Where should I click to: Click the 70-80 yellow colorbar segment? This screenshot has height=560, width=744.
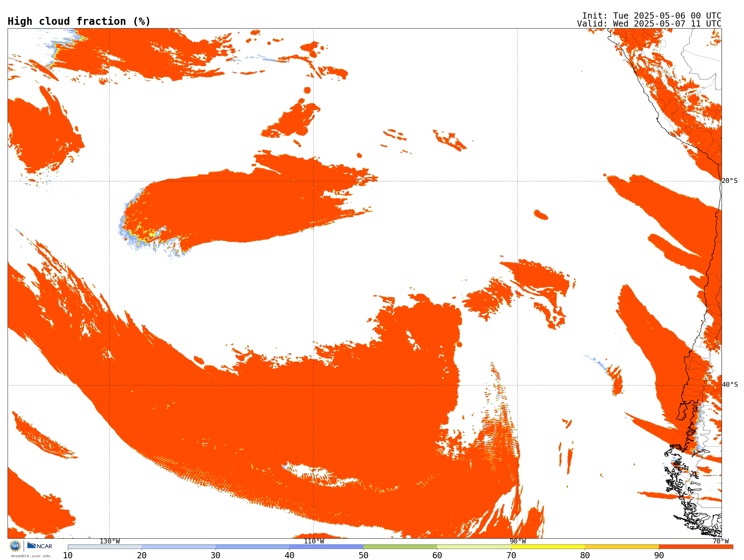(x=548, y=547)
